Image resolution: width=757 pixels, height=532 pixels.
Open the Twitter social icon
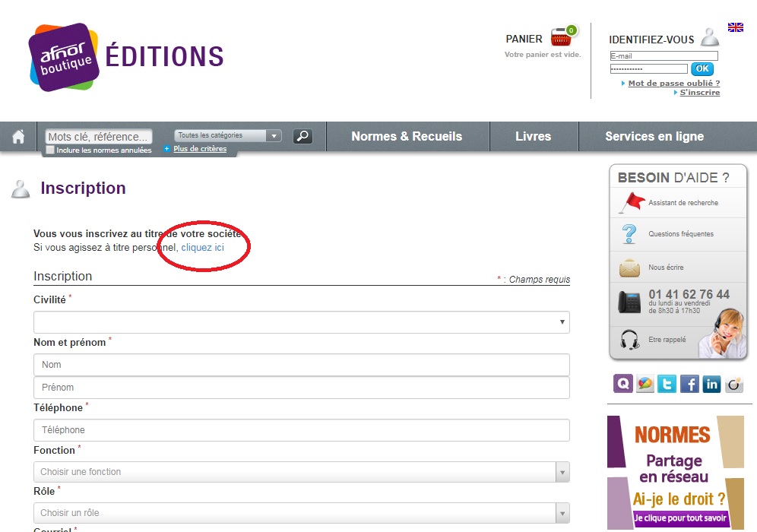667,384
